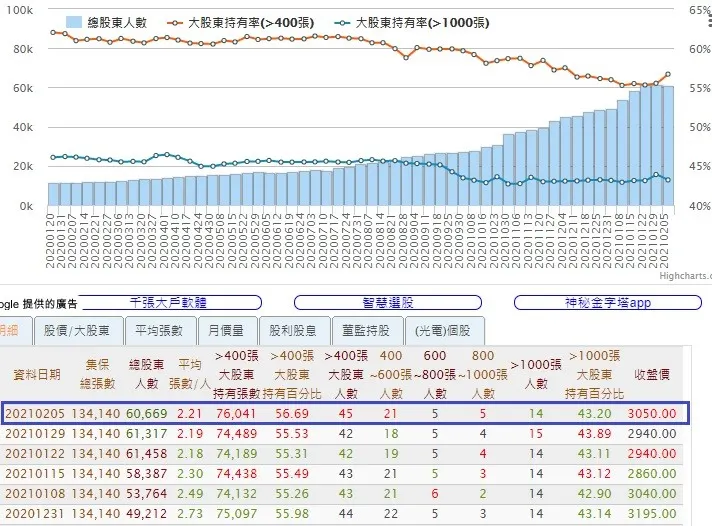Click the 集保總張數 column header
The image size is (712, 526).
point(97,374)
